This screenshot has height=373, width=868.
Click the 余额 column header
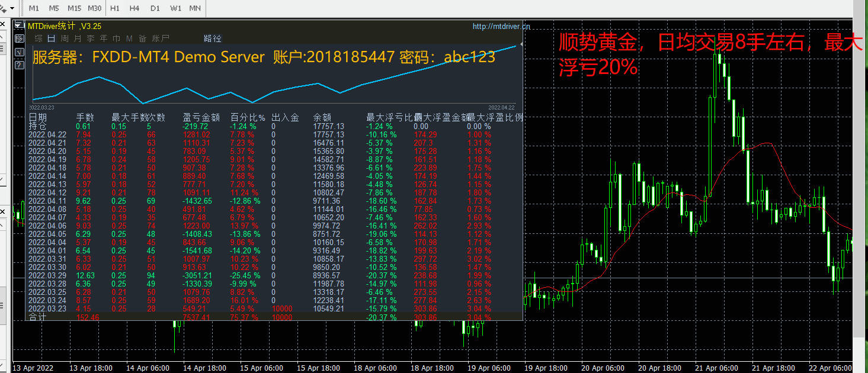coord(322,118)
